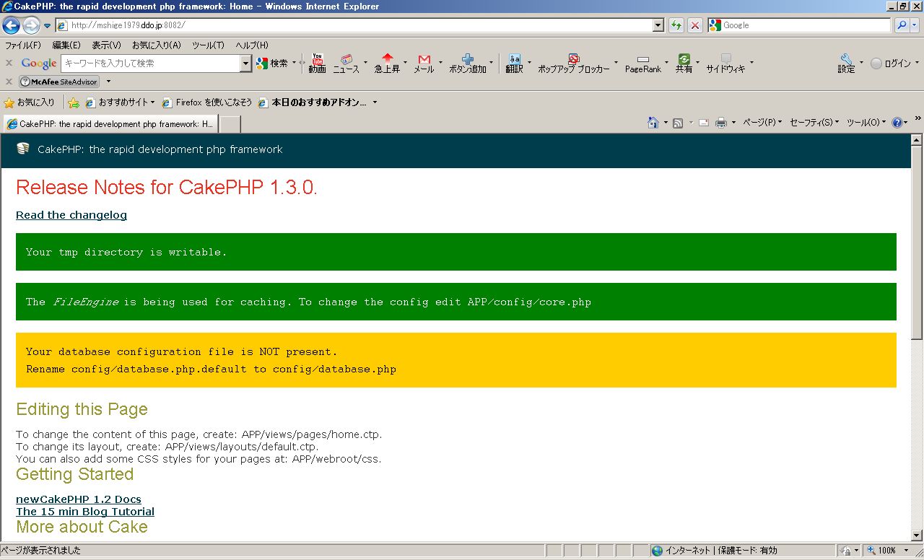The image size is (924, 560).
Task: Open the McAfee SiteAdvisor dropdown arrow
Action: pos(108,82)
